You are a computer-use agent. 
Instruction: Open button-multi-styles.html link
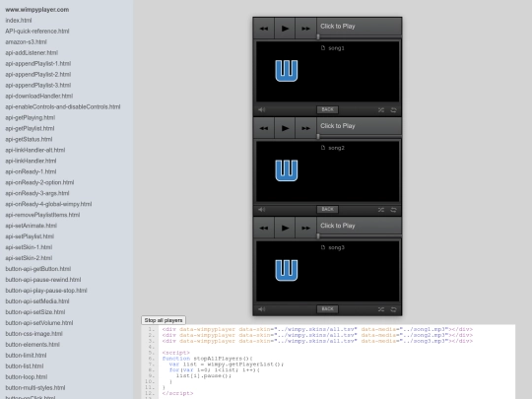[35, 388]
